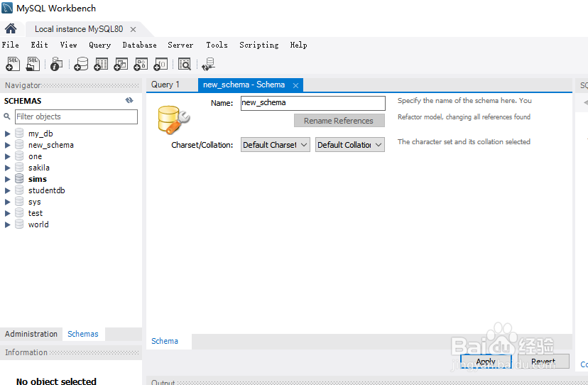Screen dimensions: 588x385
Task: Create a new SQL tab toolbar icon
Action: click(13, 64)
